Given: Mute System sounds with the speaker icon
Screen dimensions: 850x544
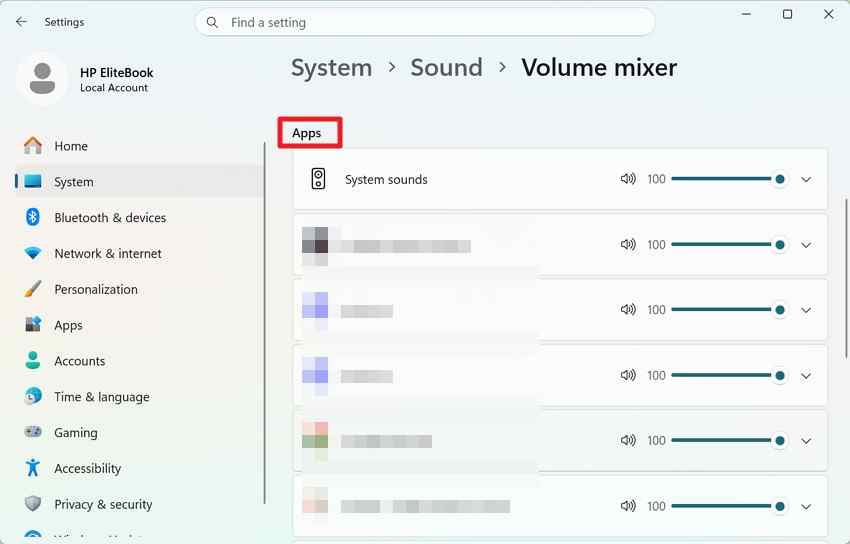Looking at the screenshot, I should click(x=628, y=179).
